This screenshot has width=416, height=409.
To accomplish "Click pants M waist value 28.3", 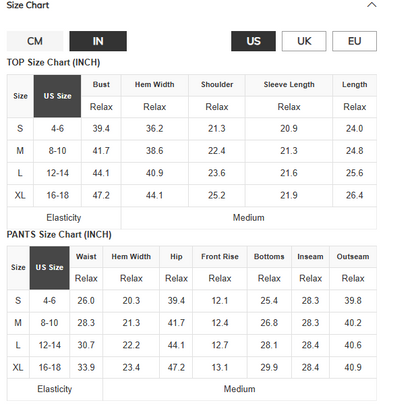I will (x=86, y=323).
